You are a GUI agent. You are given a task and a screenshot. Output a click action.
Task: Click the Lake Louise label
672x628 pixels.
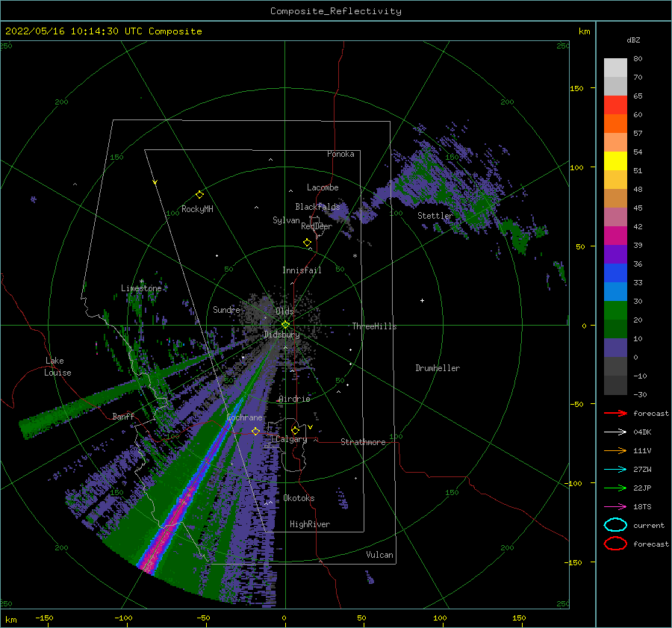point(57,367)
